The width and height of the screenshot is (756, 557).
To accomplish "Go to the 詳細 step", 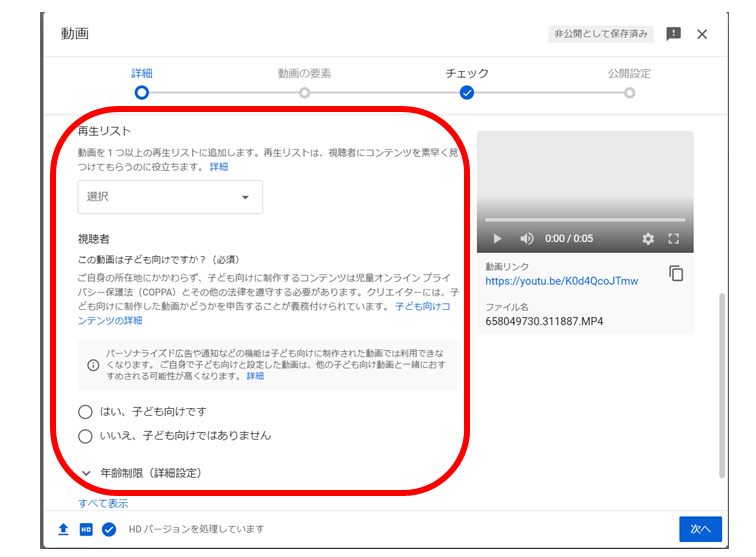I will [142, 83].
